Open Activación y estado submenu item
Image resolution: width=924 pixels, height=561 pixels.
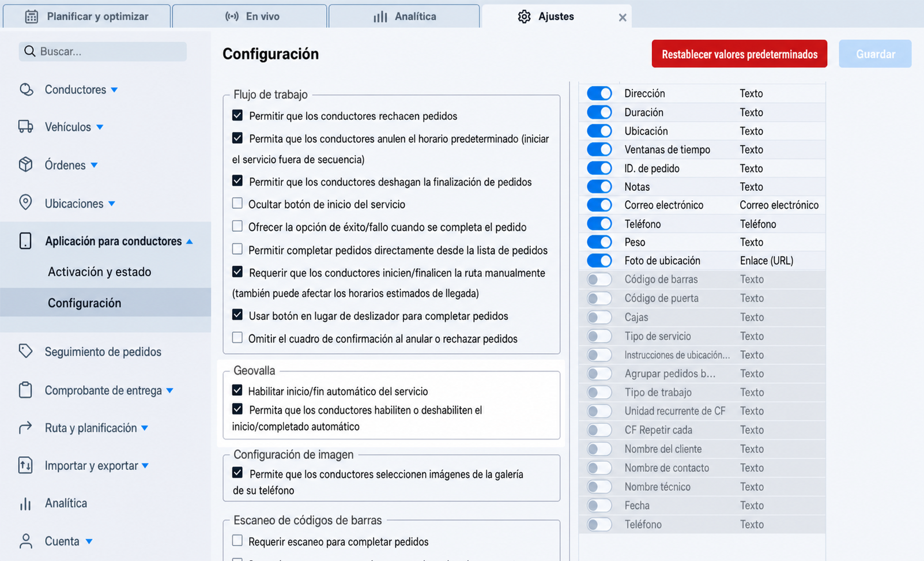point(99,272)
